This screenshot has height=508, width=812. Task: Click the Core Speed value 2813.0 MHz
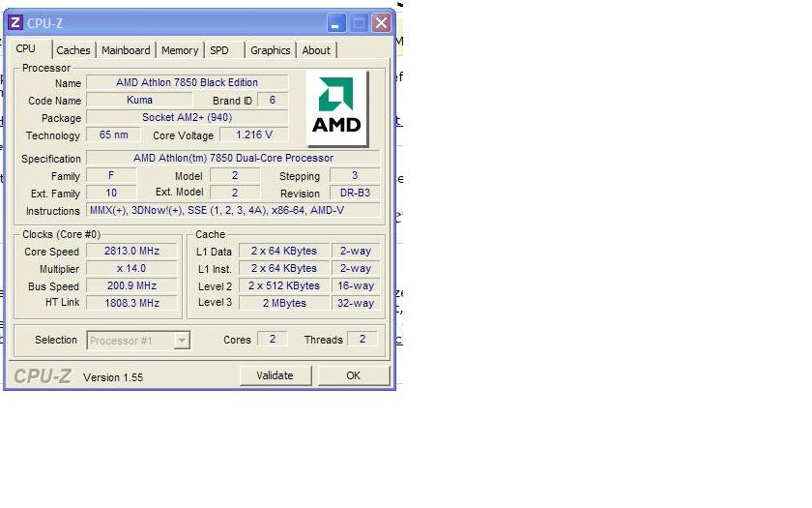(131, 251)
